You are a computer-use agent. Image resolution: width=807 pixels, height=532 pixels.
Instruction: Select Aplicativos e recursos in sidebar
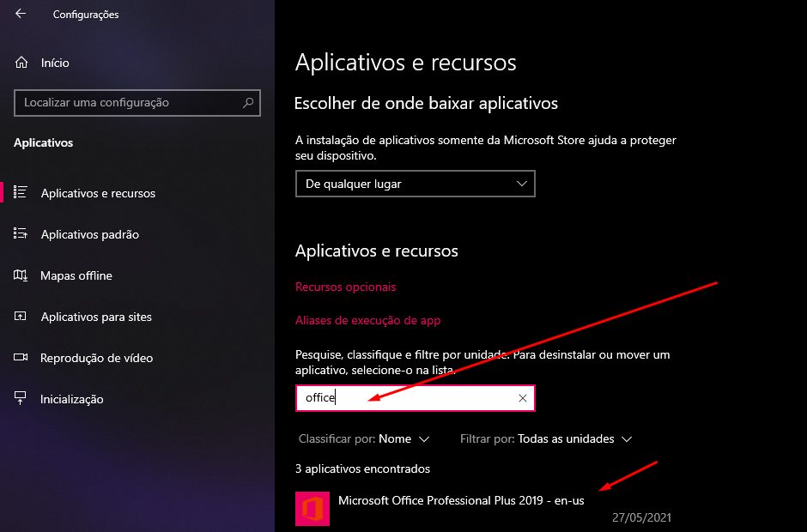coord(98,193)
